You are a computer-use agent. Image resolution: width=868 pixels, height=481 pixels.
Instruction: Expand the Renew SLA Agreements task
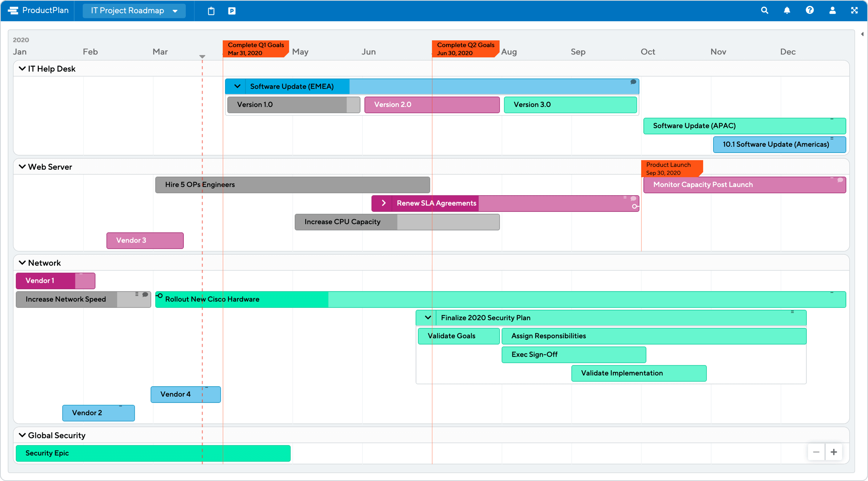click(x=384, y=203)
